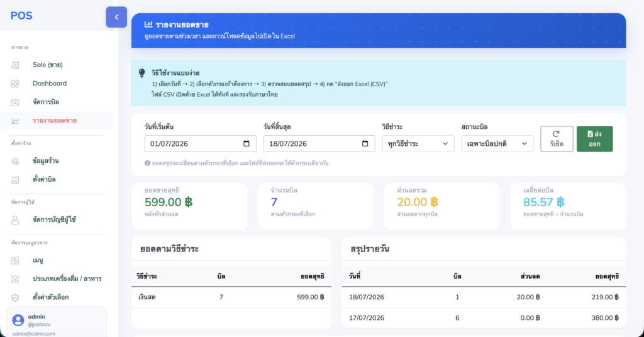Click the green ส่งออก export button
Screen dimensions: 644x337
pos(595,139)
